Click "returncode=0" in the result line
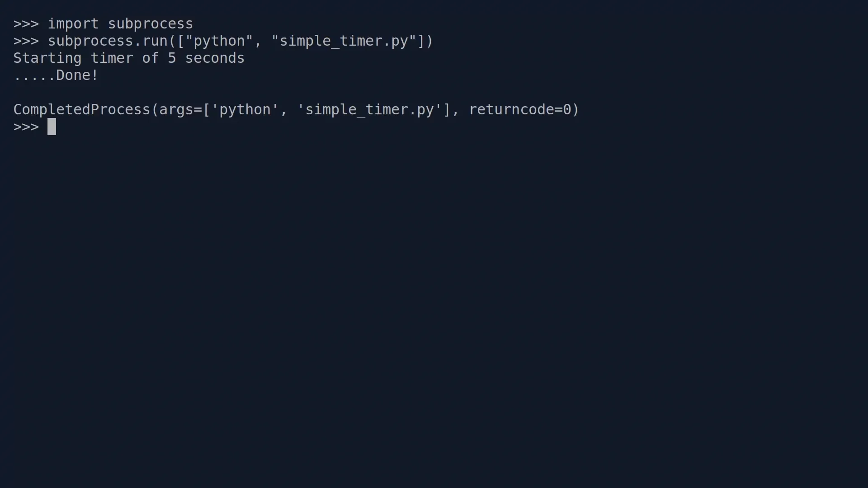Screen dimensions: 868x488 coord(520,110)
